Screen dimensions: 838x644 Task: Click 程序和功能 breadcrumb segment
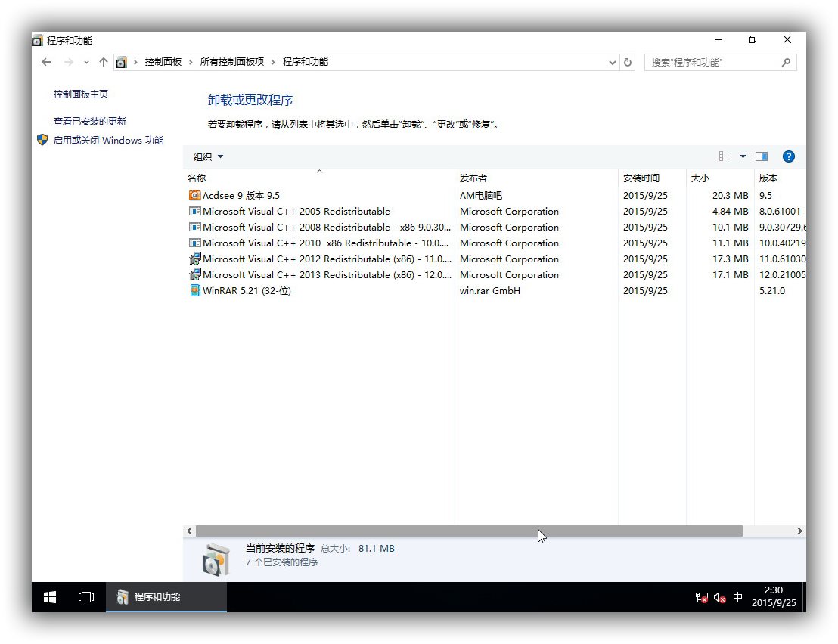305,62
